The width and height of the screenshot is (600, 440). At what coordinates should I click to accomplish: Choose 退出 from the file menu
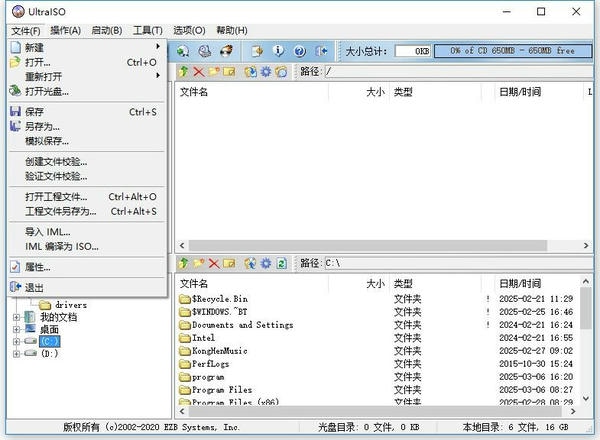point(87,287)
